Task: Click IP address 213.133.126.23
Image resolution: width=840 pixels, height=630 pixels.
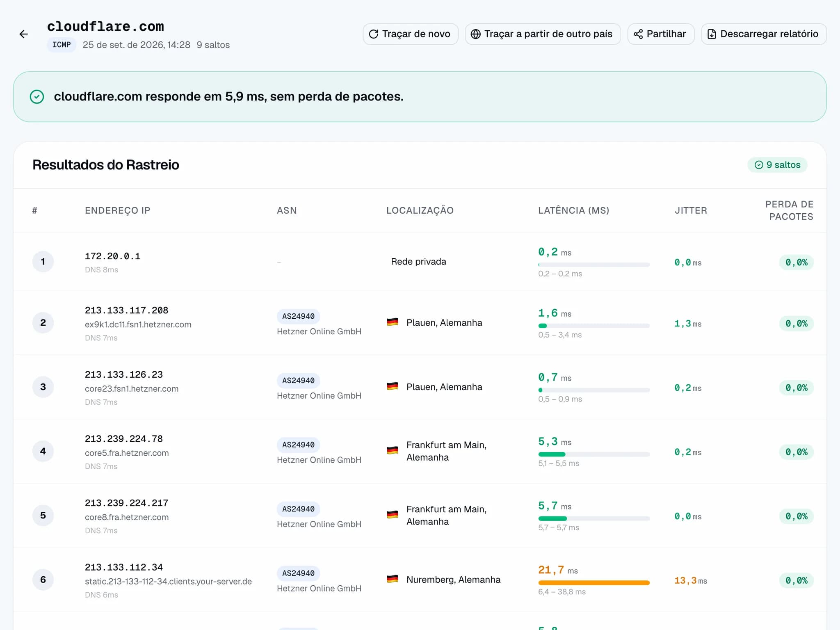Action: point(123,375)
